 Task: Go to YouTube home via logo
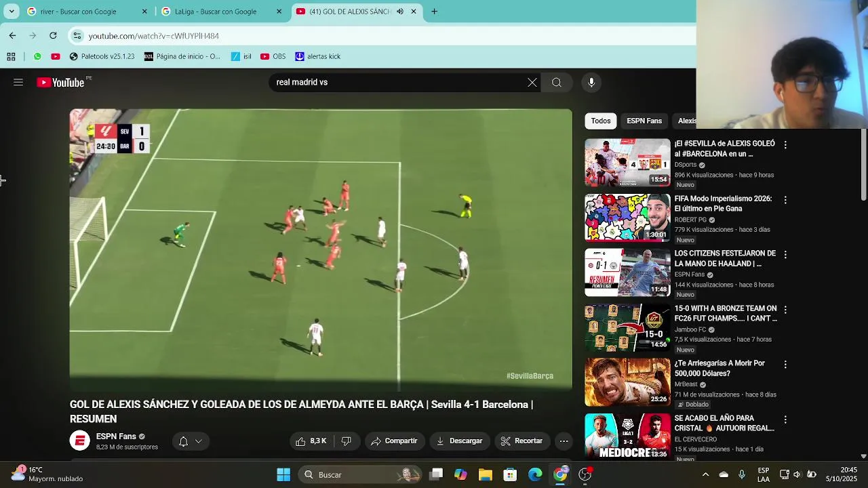click(61, 82)
